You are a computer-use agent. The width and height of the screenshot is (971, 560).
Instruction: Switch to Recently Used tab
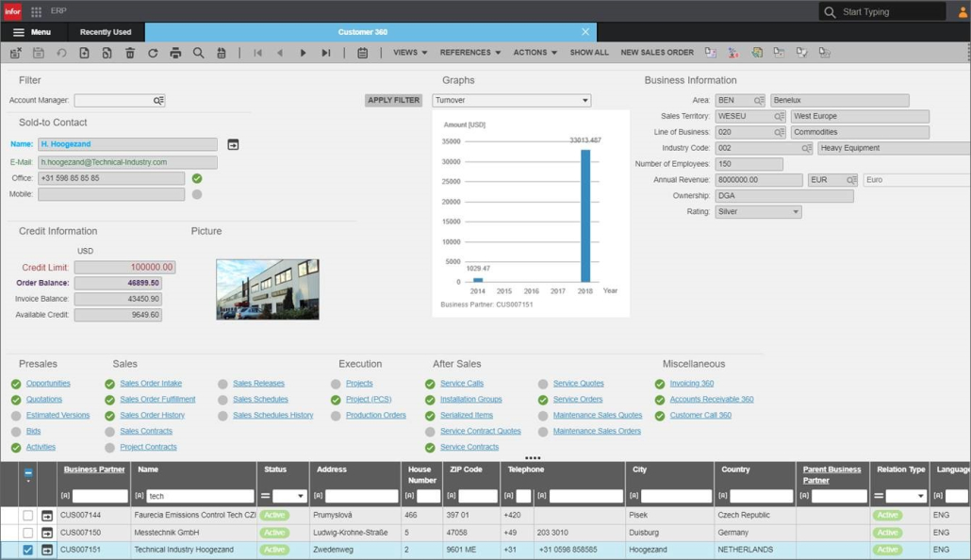coord(106,32)
